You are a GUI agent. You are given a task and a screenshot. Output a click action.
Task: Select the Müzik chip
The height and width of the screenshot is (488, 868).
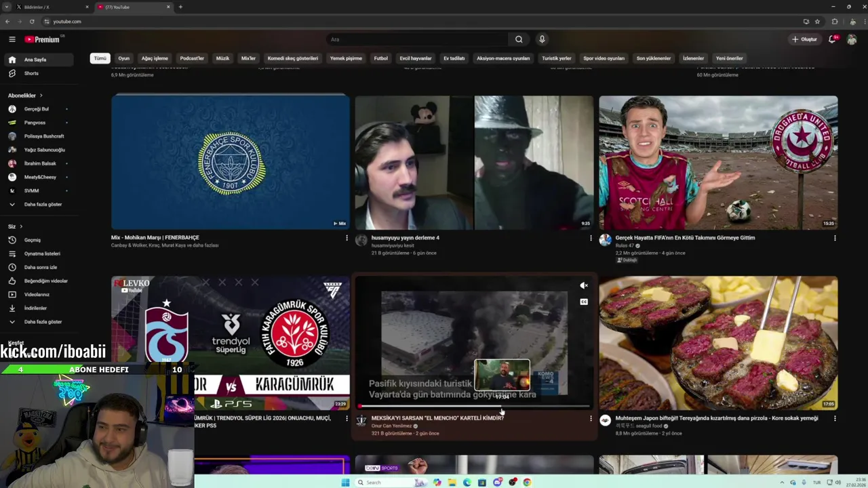coord(222,58)
